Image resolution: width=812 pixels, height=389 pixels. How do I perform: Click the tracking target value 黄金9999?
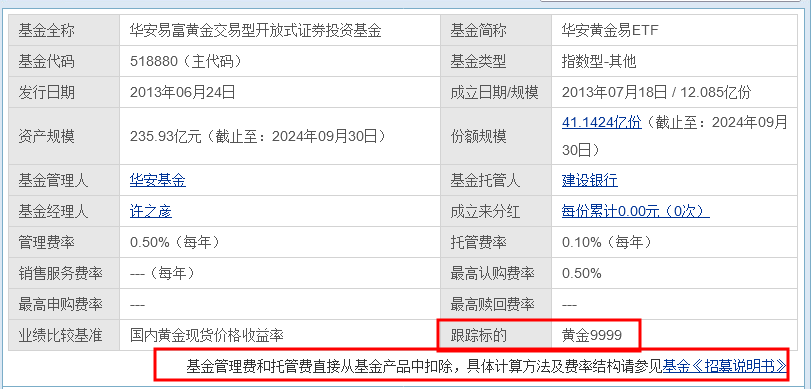[591, 336]
